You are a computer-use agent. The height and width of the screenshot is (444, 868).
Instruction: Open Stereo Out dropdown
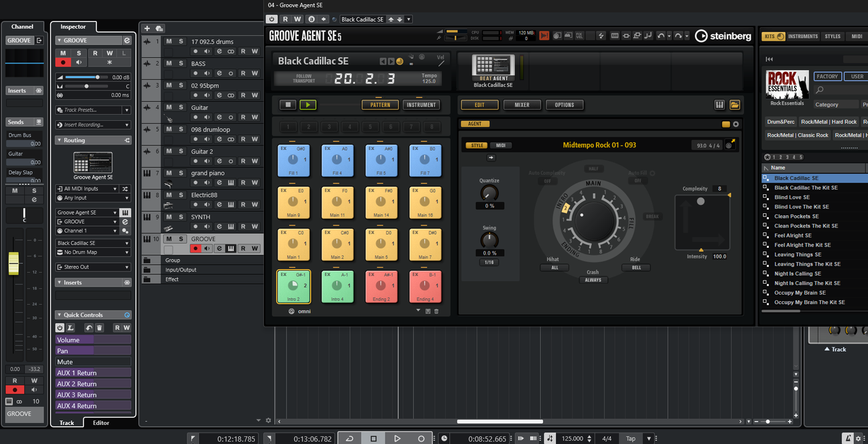(x=93, y=267)
